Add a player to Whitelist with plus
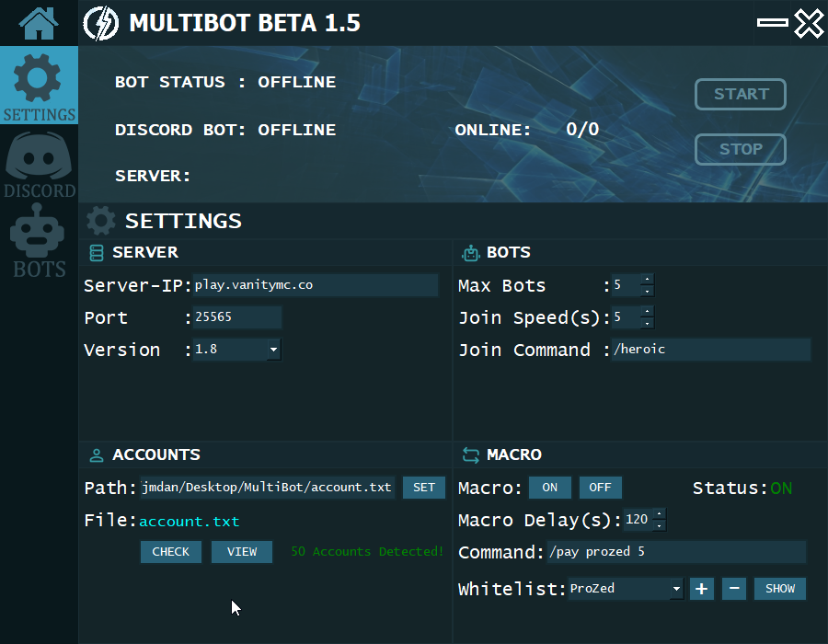 click(702, 589)
